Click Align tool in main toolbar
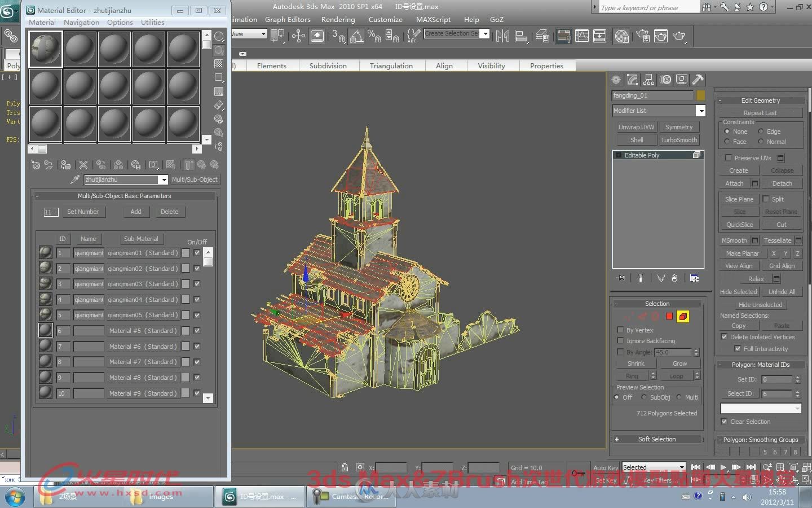The width and height of the screenshot is (812, 508). (x=522, y=36)
